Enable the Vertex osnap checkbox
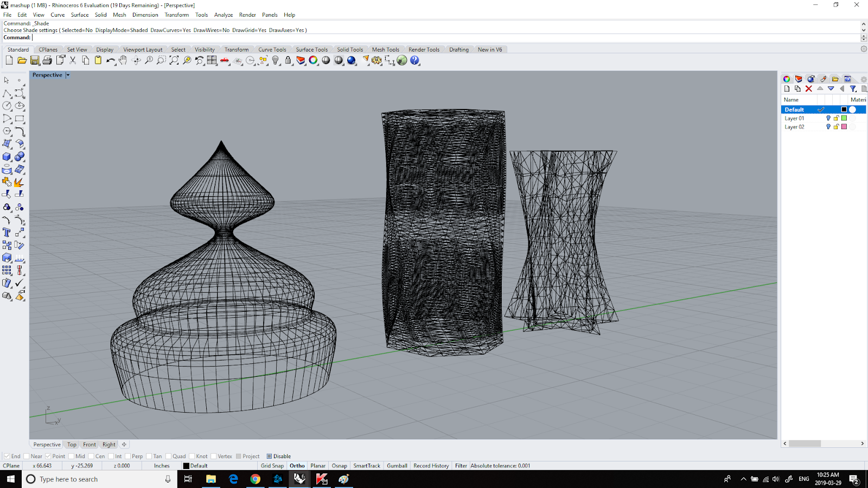Image resolution: width=868 pixels, height=488 pixels. (x=214, y=456)
